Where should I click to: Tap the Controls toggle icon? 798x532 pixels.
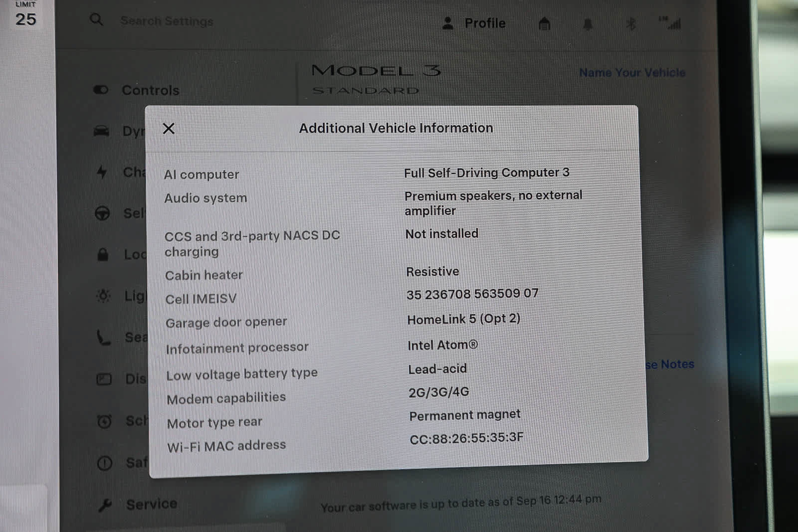(x=101, y=90)
